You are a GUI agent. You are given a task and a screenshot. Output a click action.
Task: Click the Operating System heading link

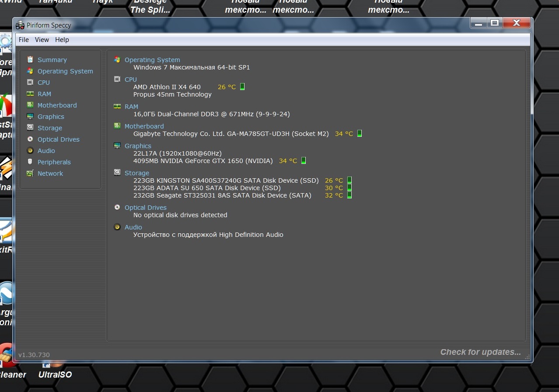pyautogui.click(x=152, y=60)
